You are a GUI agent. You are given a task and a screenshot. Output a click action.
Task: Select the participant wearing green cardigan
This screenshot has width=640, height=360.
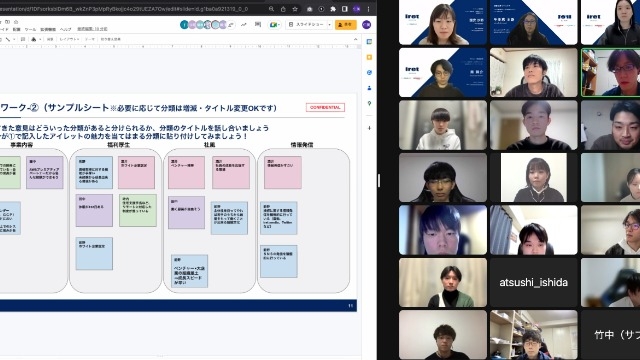click(x=443, y=282)
